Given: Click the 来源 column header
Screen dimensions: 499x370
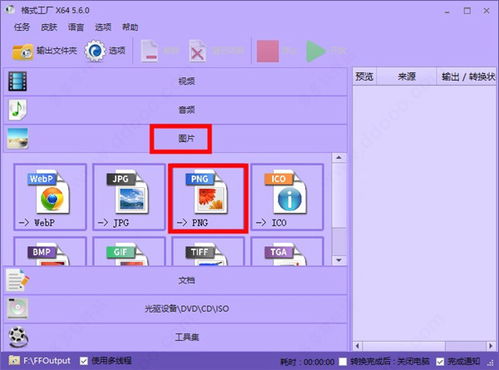Looking at the screenshot, I should coord(406,77).
